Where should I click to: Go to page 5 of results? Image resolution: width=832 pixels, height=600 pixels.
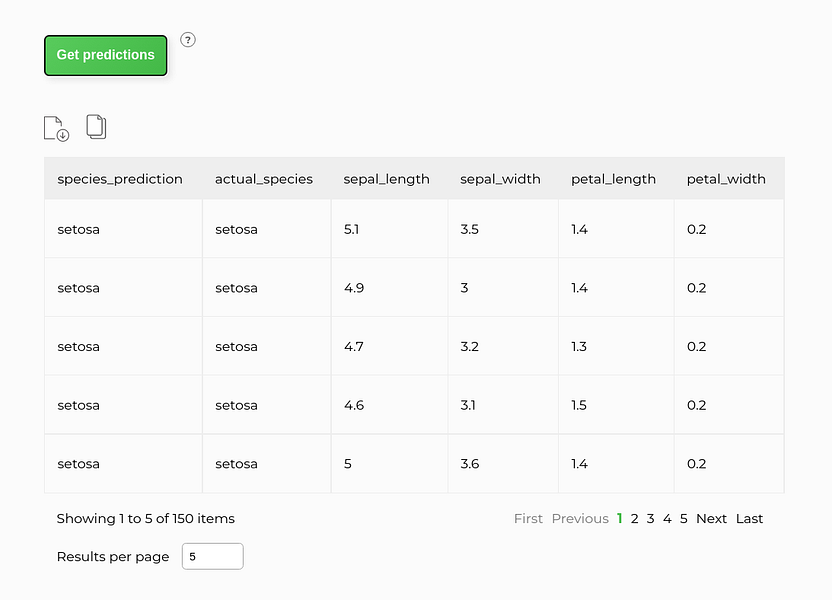(683, 519)
